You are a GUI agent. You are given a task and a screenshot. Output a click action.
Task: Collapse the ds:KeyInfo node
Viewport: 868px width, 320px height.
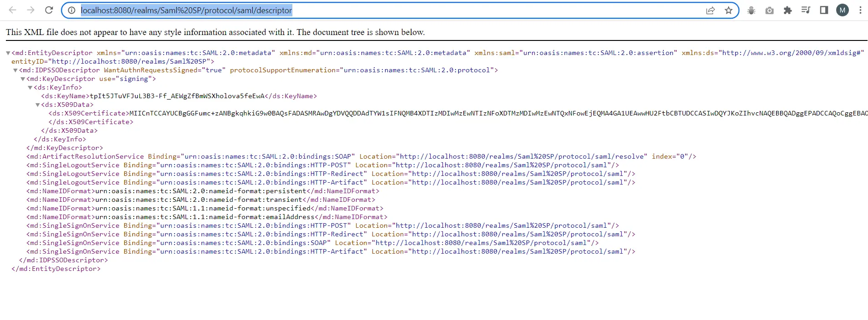click(x=30, y=88)
